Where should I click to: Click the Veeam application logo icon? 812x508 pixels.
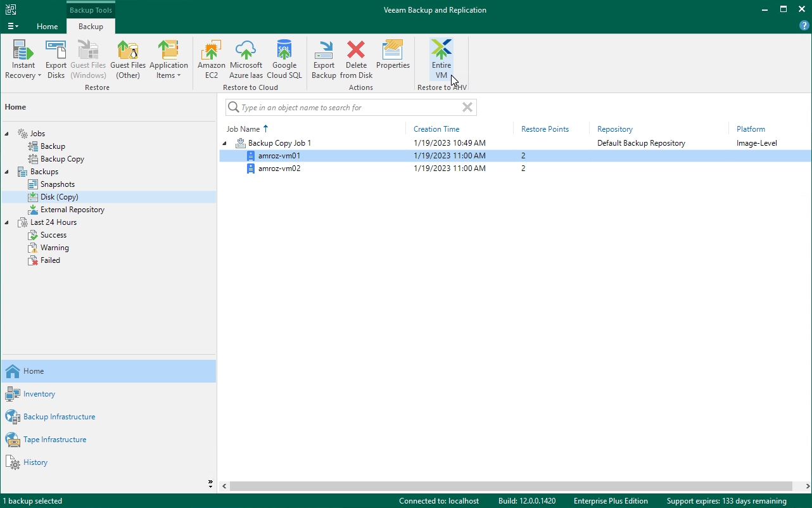coord(11,10)
